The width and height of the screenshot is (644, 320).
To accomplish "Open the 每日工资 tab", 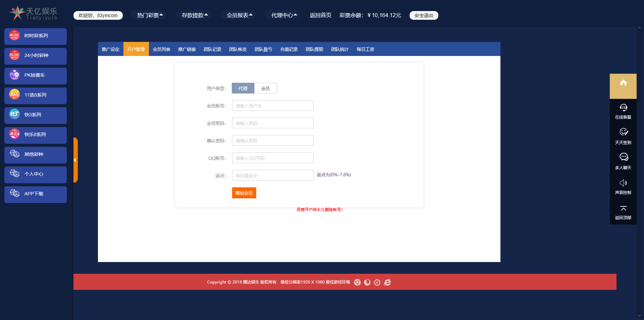I will pos(366,49).
